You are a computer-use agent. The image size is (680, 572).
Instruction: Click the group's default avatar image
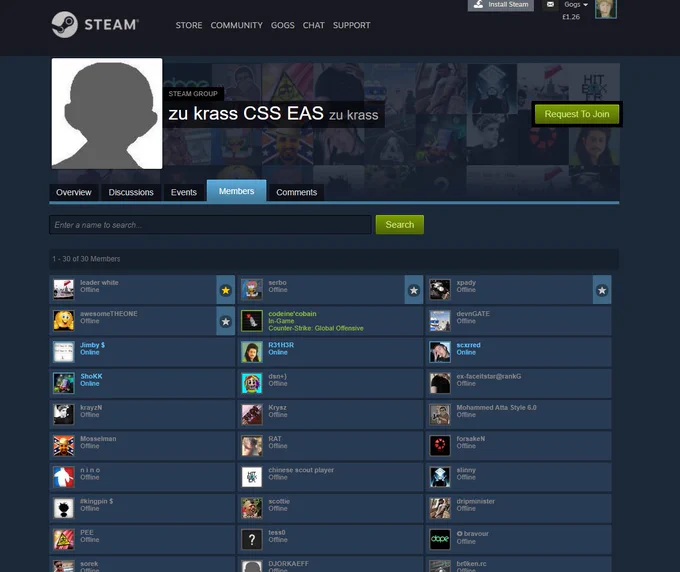(x=107, y=114)
